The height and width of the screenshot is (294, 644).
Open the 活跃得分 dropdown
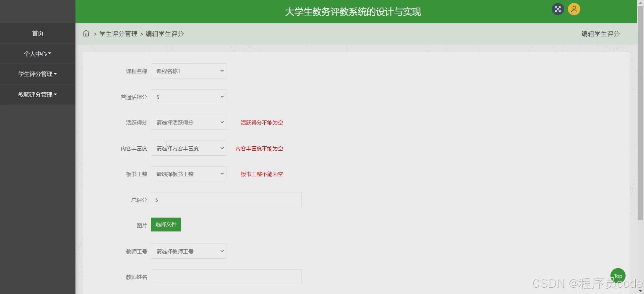189,122
